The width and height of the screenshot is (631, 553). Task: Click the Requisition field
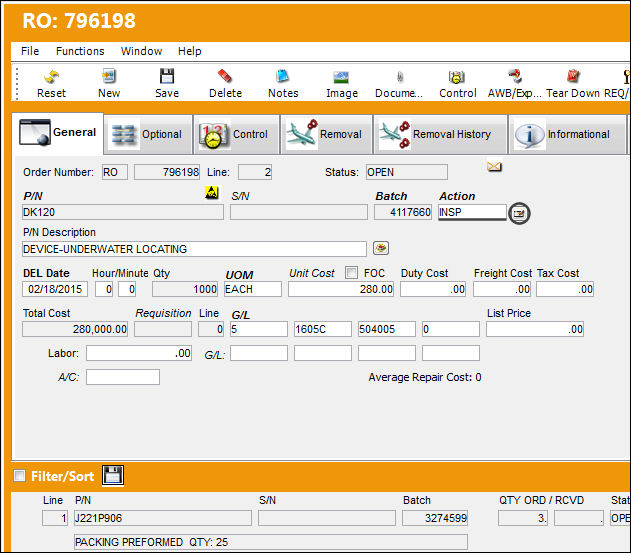pos(163,329)
